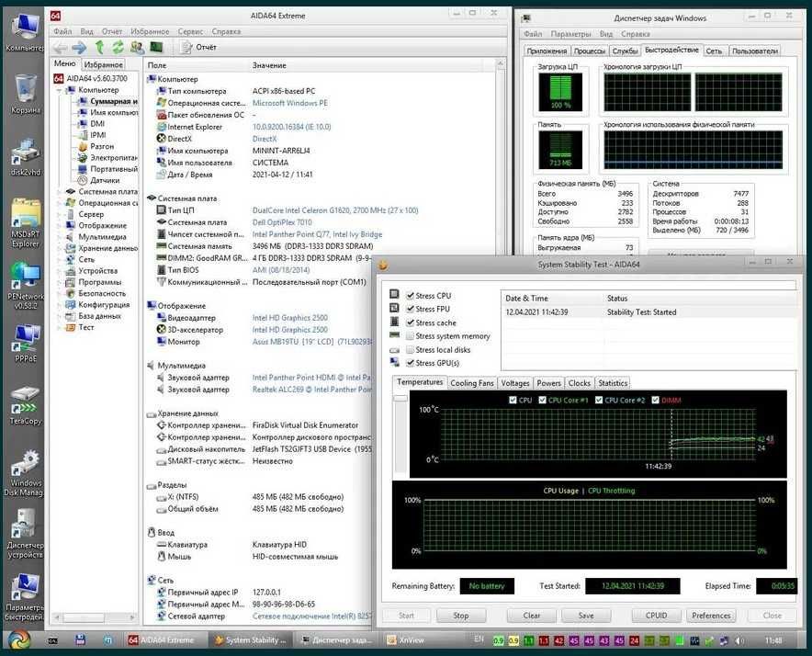Open the Параметры быстродействия desktop icon

[x=25, y=597]
